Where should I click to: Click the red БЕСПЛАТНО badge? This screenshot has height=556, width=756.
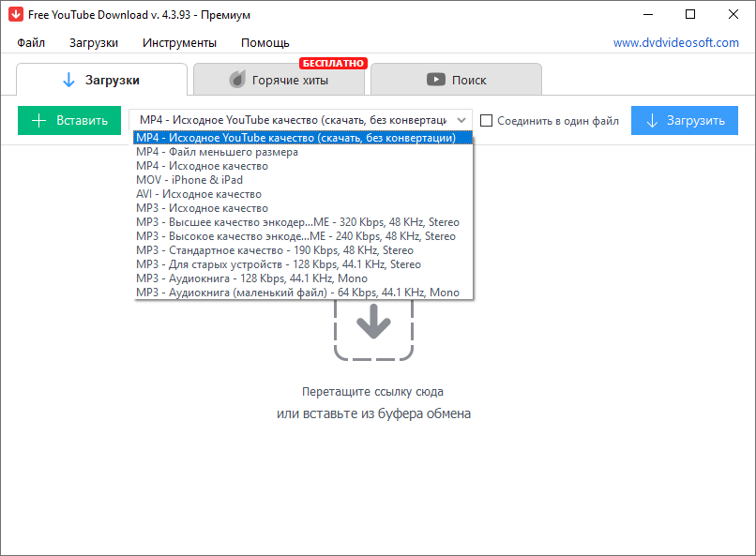tap(333, 64)
